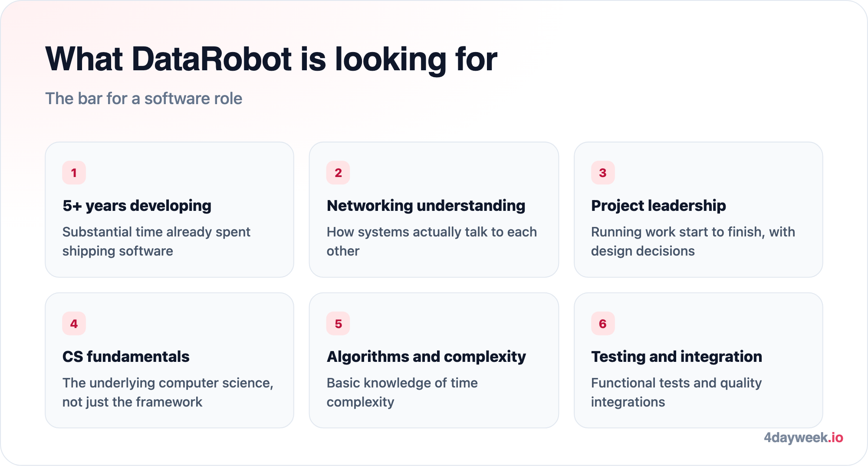
Task: Click the number 3 badge
Action: pos(603,173)
